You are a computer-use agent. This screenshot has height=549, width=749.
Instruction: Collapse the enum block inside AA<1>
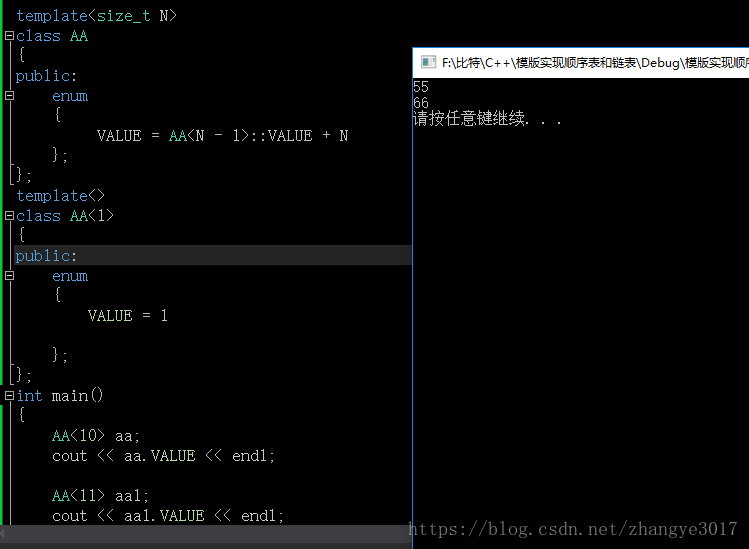tap(9, 276)
